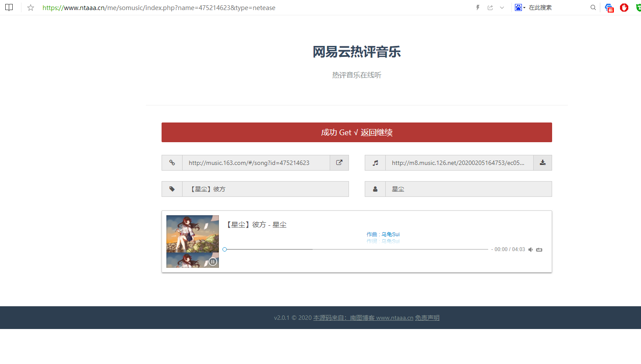Open the Baidu search engine dropdown
641x364 pixels.
click(x=520, y=7)
